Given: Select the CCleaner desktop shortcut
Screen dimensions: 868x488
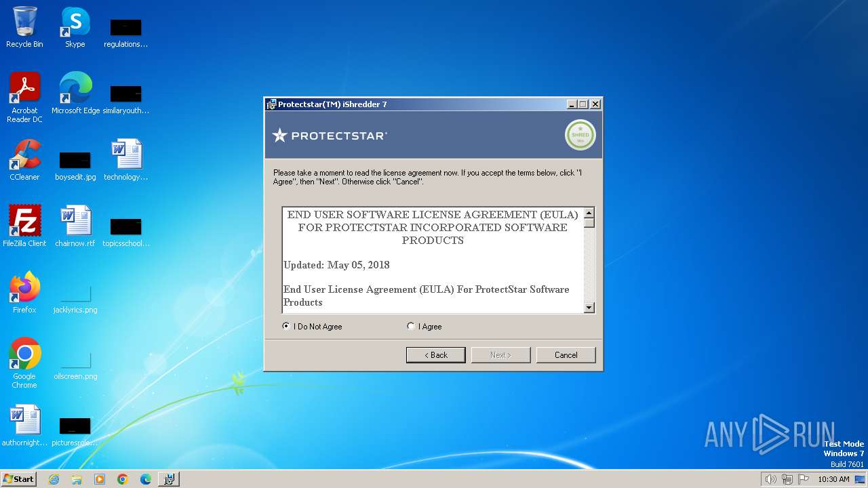Looking at the screenshot, I should tap(24, 160).
